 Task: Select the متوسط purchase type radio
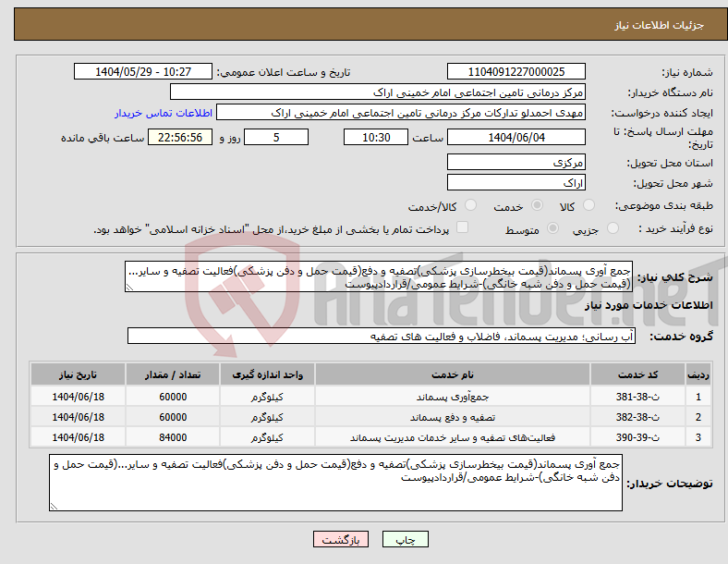pyautogui.click(x=552, y=228)
